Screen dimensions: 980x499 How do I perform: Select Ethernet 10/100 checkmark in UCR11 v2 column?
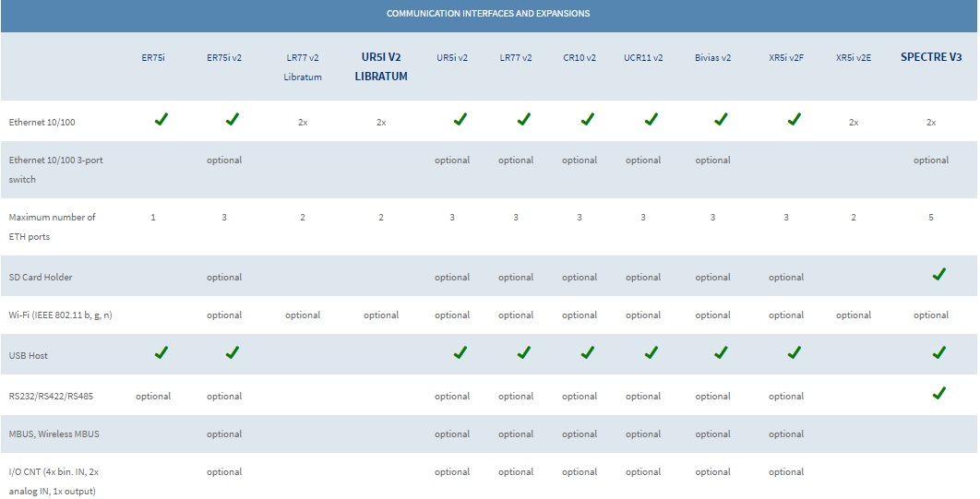click(651, 119)
